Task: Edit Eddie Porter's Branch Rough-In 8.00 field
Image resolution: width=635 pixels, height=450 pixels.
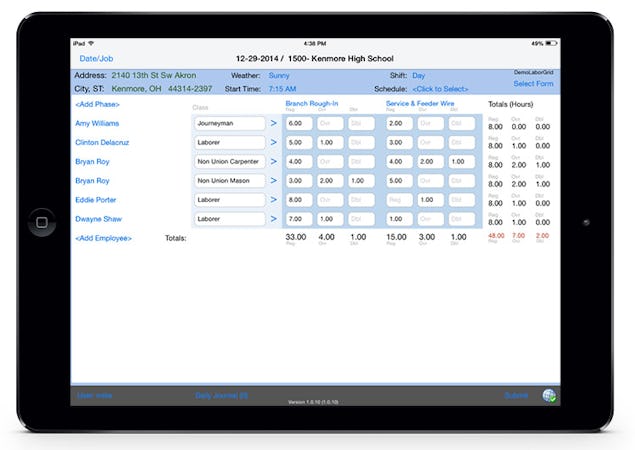Action: tap(299, 200)
